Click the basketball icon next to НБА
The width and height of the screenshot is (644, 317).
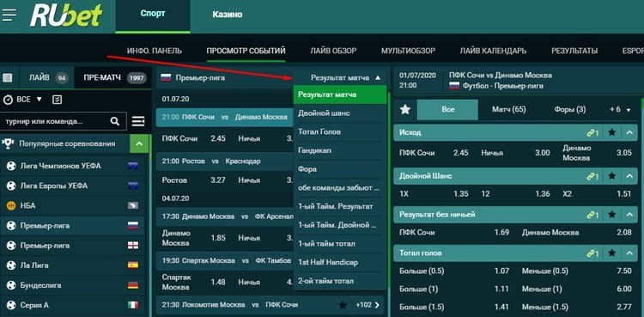(x=11, y=205)
